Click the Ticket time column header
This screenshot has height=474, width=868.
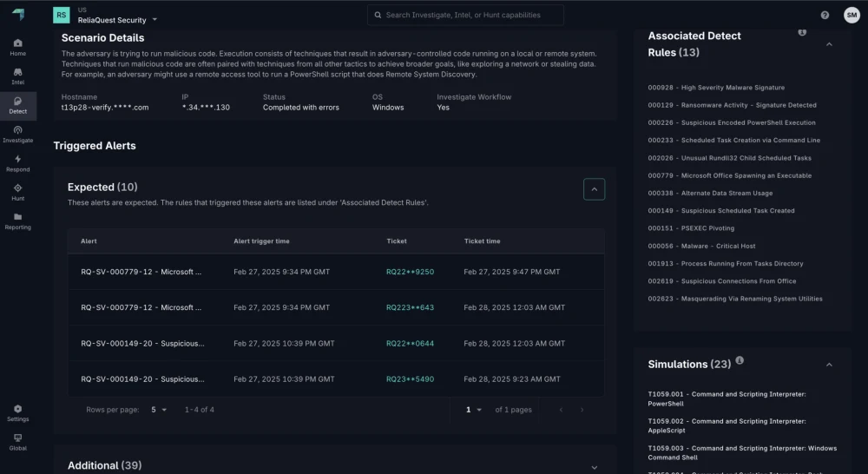pyautogui.click(x=482, y=241)
